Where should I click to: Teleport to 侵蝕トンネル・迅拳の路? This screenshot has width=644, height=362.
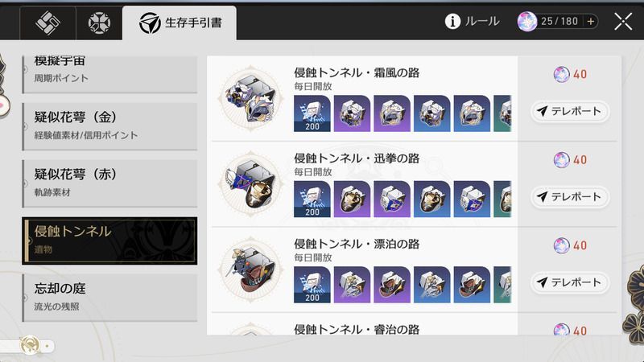pyautogui.click(x=570, y=197)
